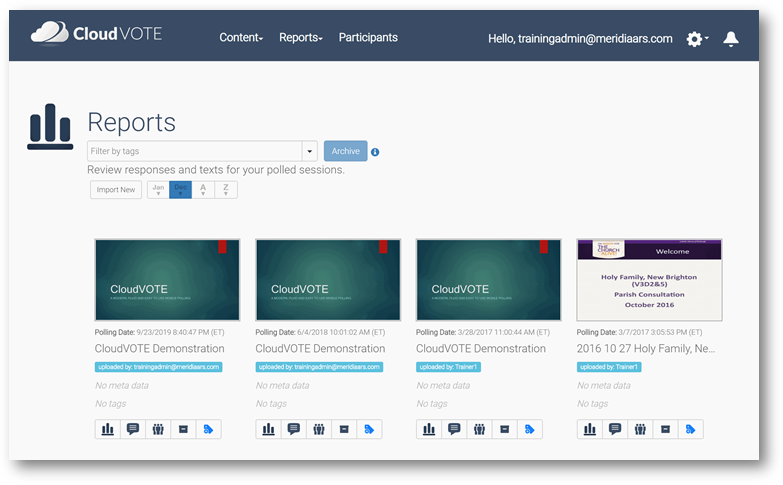The width and height of the screenshot is (783, 485).
Task: Click No tags on 3/28/2017 card
Action: coord(432,404)
